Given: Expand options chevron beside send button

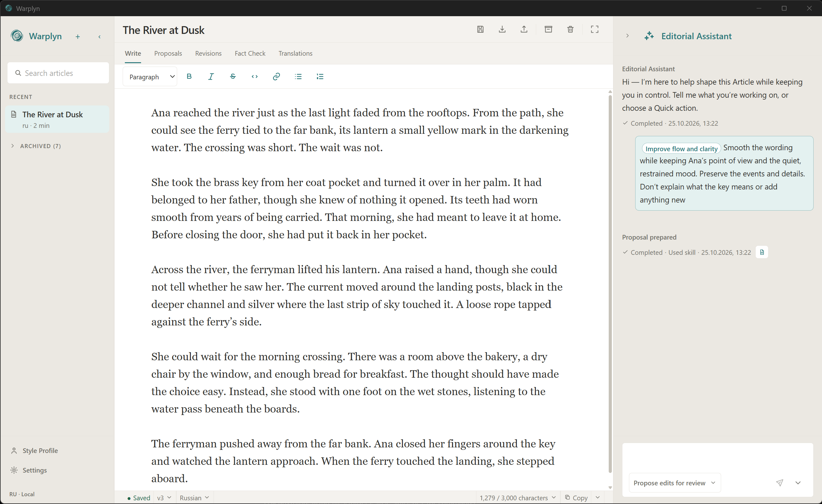Looking at the screenshot, I should pos(798,483).
